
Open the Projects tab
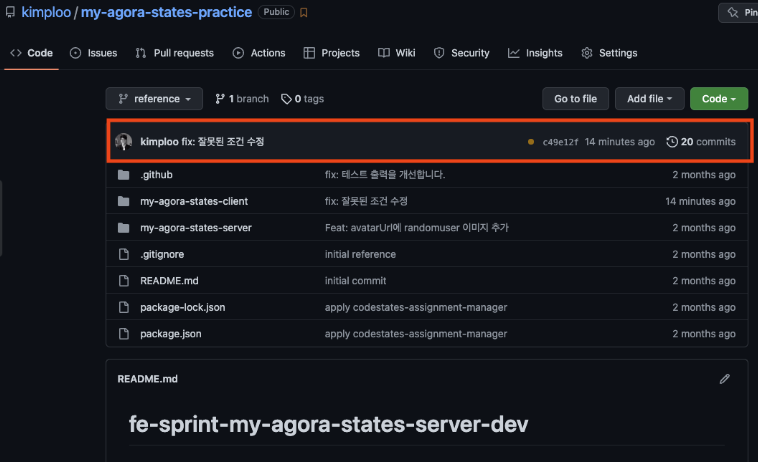pos(332,53)
